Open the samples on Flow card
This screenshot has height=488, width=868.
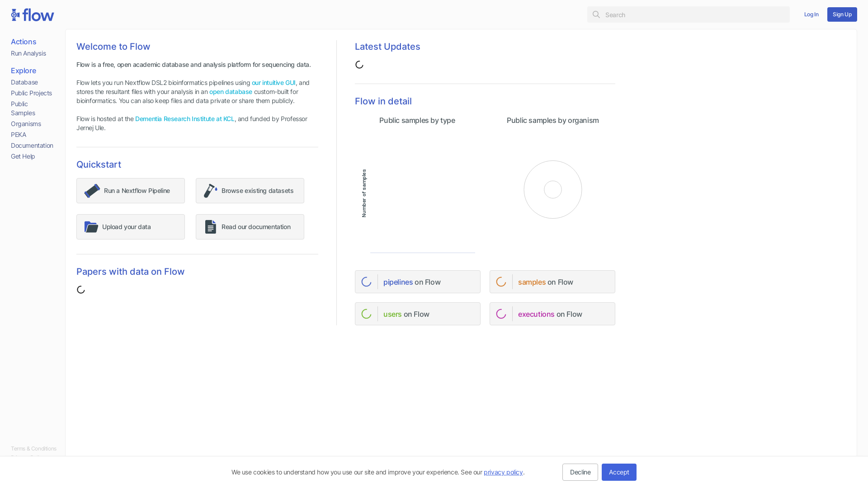click(x=552, y=282)
